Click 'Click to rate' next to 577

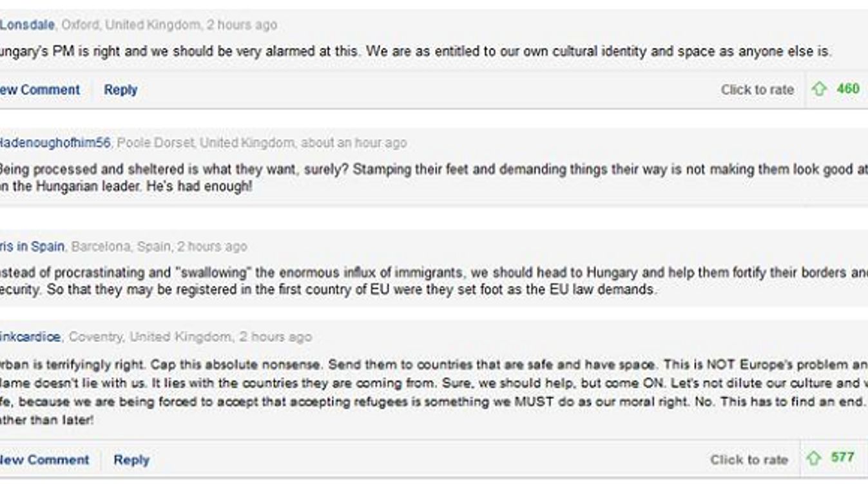click(749, 459)
